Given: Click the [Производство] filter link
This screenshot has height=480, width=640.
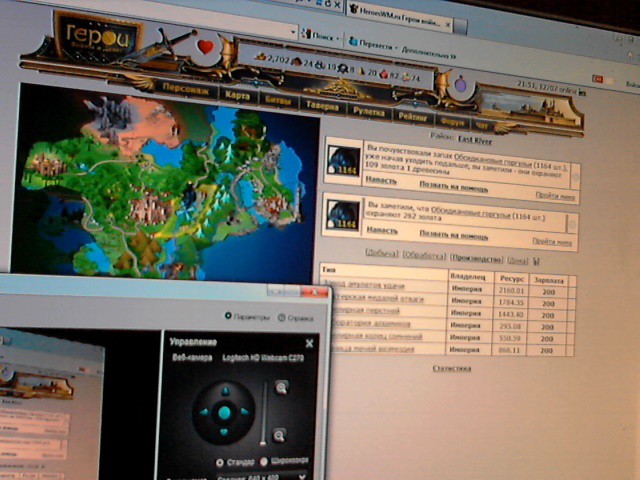Looking at the screenshot, I should click(476, 259).
